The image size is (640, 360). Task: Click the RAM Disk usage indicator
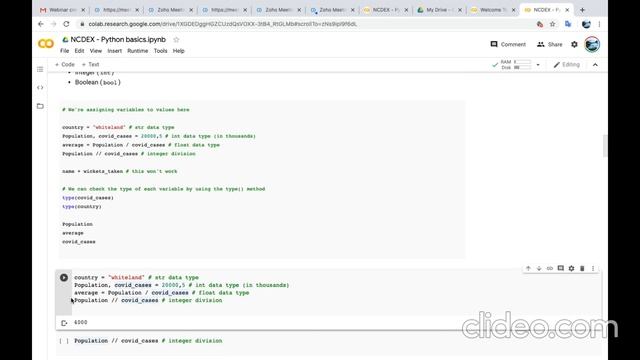(516, 64)
